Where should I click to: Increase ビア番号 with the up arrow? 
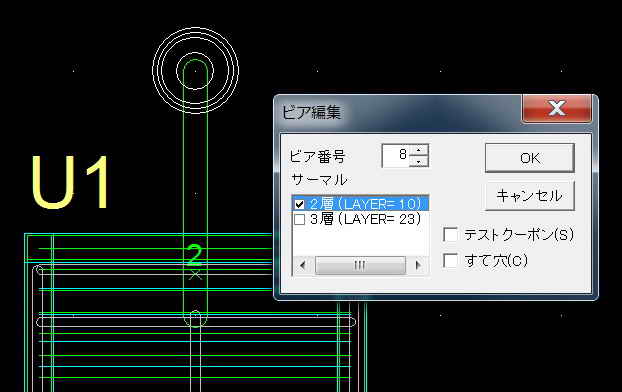(419, 150)
